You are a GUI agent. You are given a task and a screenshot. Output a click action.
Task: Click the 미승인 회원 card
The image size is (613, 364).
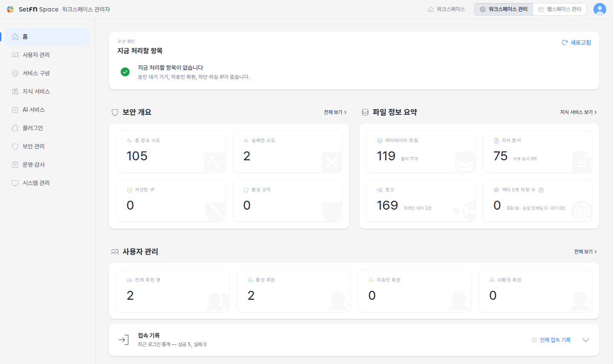coord(415,291)
